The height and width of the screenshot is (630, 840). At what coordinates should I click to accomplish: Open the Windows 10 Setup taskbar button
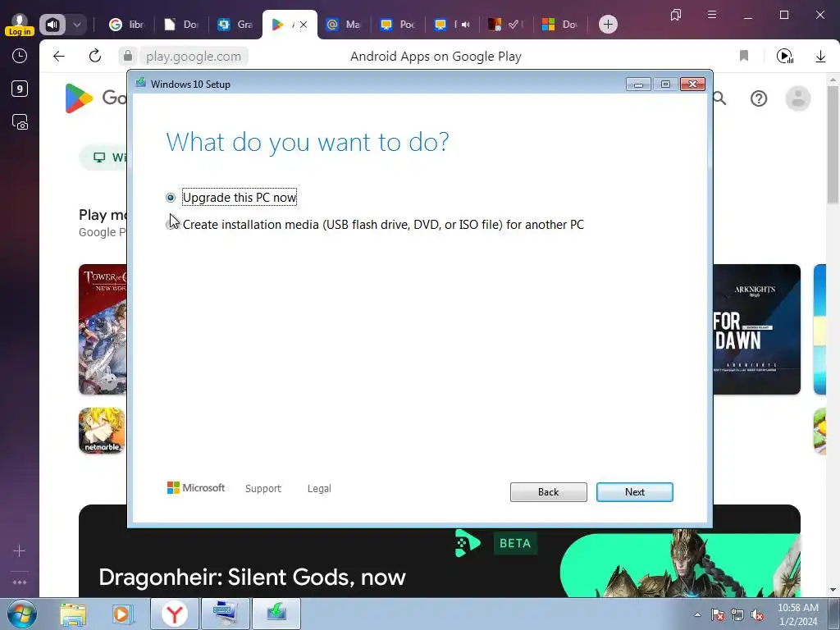tap(276, 614)
